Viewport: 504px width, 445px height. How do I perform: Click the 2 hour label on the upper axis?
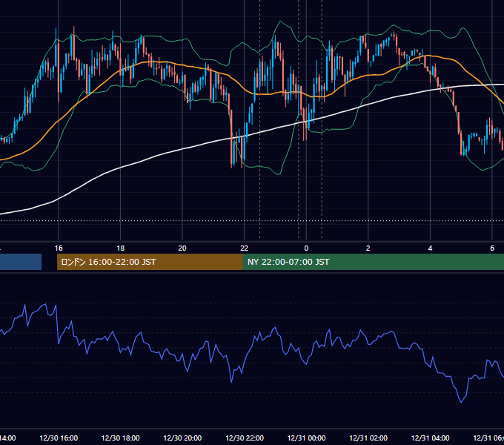point(368,248)
